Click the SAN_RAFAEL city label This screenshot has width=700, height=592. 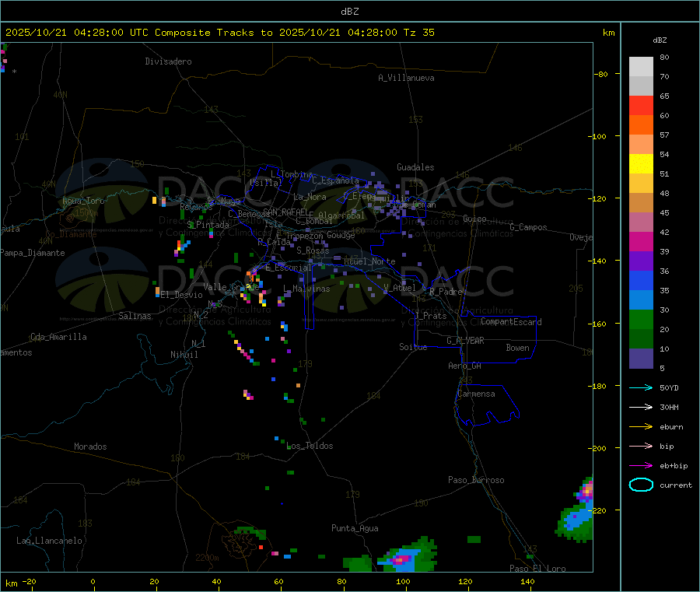[x=285, y=212]
